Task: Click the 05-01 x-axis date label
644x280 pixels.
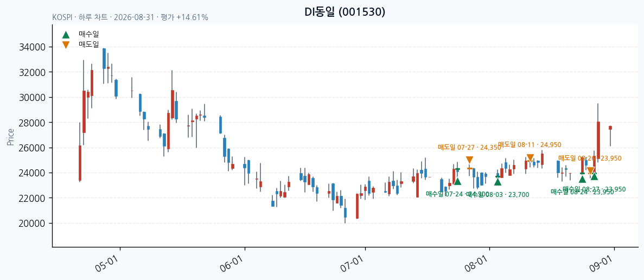Action: [107, 264]
